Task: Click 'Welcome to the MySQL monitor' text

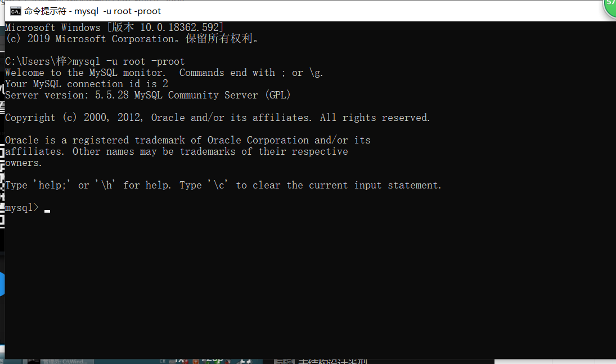Action: [85, 73]
